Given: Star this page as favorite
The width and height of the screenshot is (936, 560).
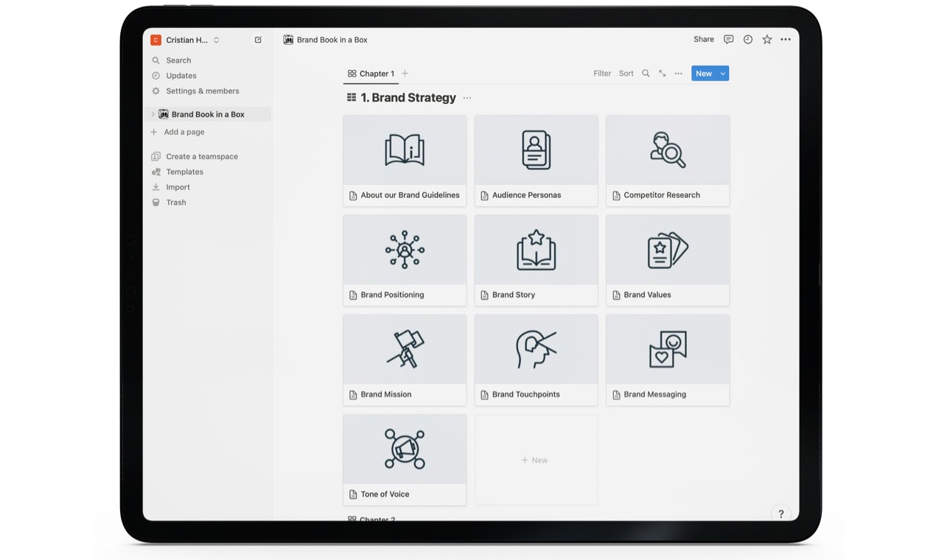Looking at the screenshot, I should tap(766, 40).
